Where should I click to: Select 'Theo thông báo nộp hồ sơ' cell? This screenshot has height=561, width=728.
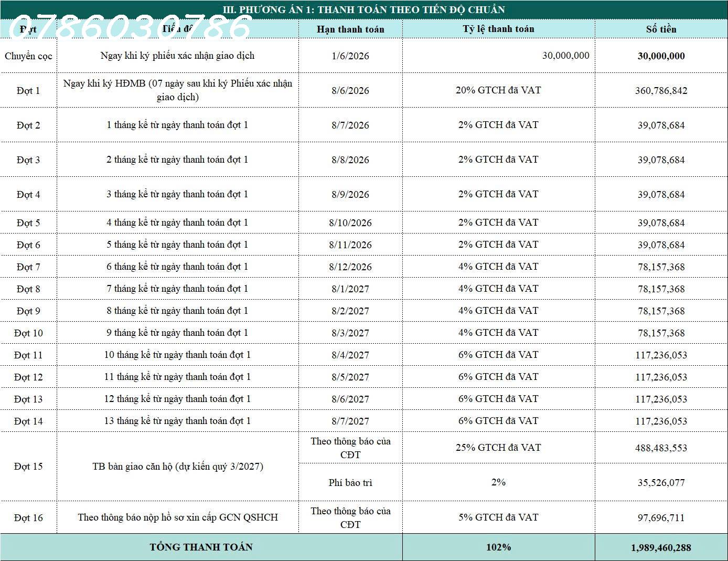pos(177,517)
